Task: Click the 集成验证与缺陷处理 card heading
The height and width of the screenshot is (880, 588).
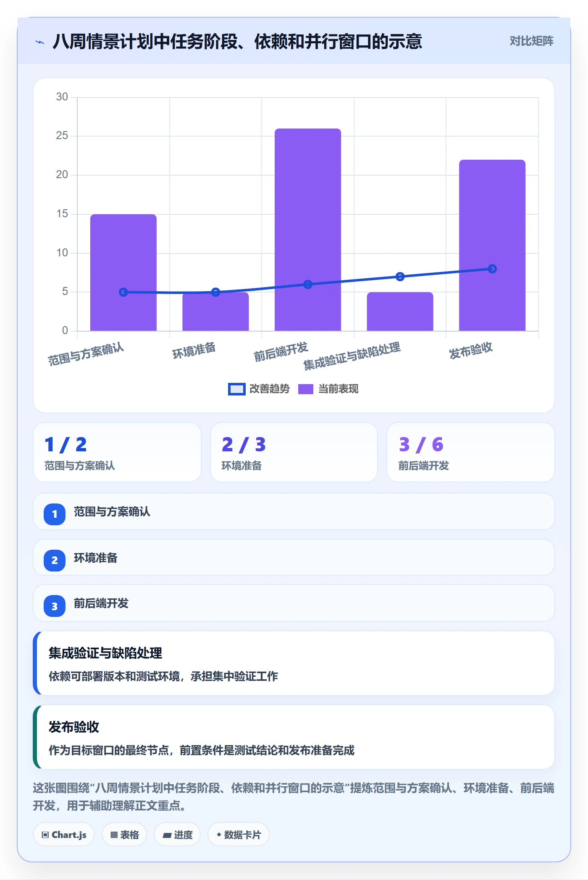Action: 105,653
